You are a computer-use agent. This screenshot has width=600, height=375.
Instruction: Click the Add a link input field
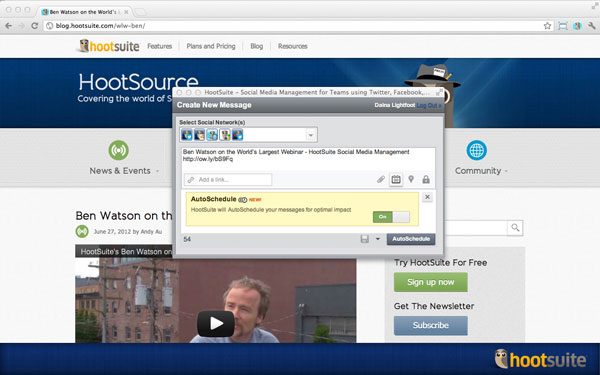pos(228,179)
